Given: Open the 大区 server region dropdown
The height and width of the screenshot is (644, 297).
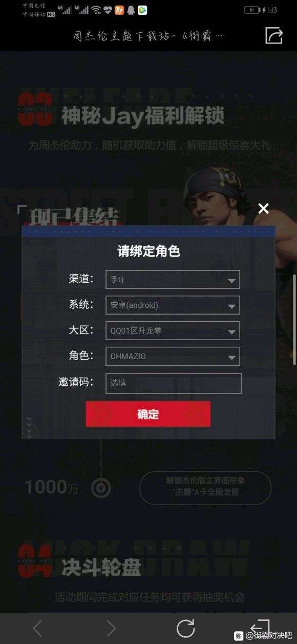Looking at the screenshot, I should 173,331.
